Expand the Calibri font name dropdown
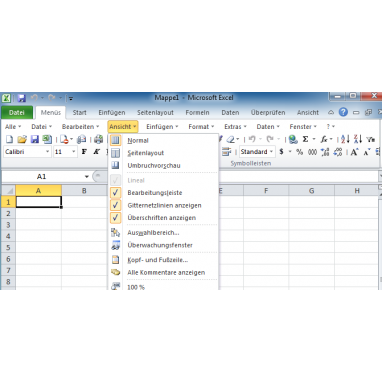 point(47,152)
